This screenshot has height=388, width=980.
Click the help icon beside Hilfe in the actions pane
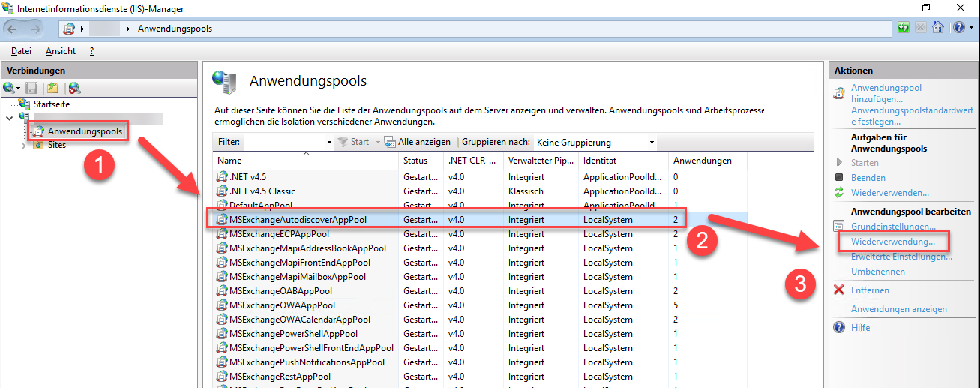(x=839, y=328)
